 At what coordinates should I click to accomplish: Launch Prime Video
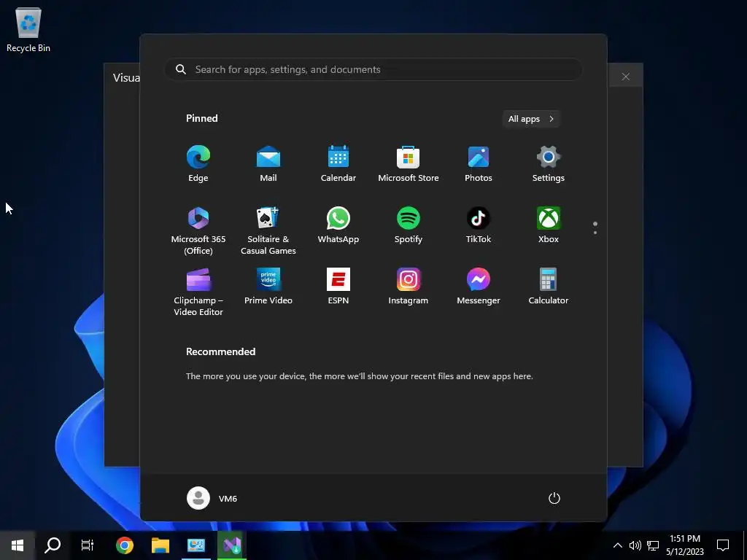[x=268, y=286]
